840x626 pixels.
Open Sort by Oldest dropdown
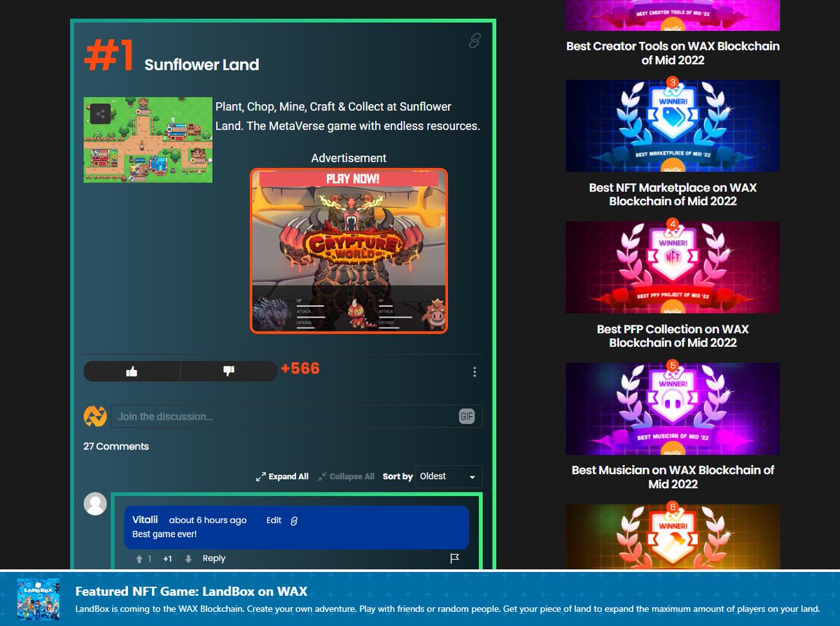coord(449,476)
